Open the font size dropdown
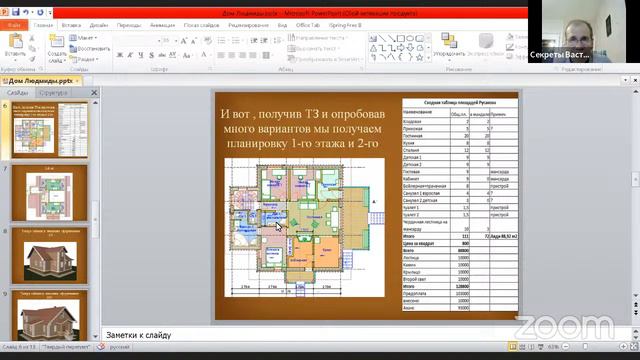Screen dimensions: 640x360 [176, 41]
